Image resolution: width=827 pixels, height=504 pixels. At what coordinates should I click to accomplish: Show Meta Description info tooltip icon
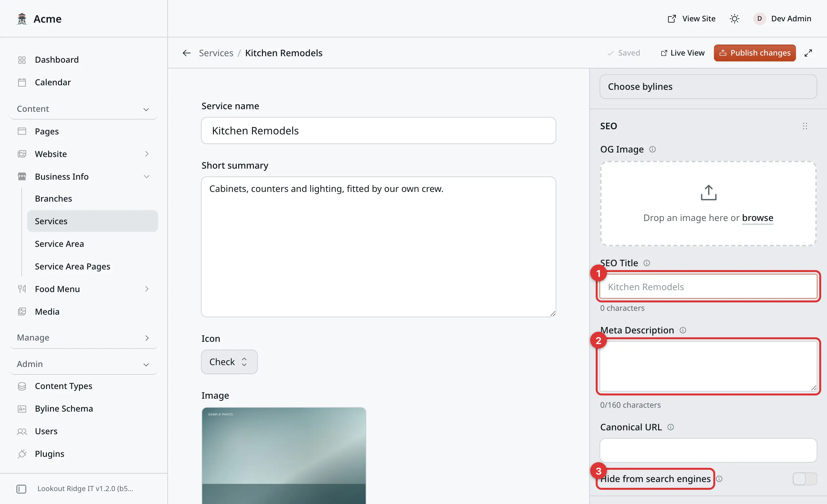683,330
